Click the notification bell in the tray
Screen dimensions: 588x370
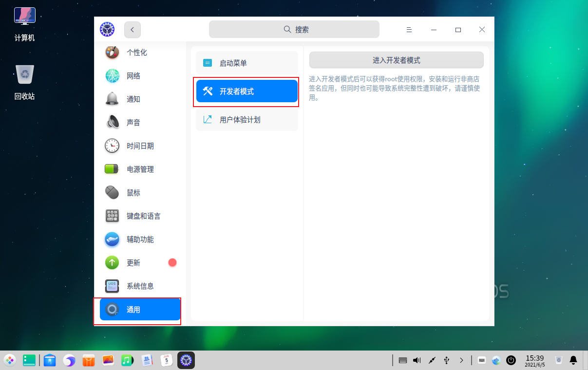pyautogui.click(x=572, y=360)
